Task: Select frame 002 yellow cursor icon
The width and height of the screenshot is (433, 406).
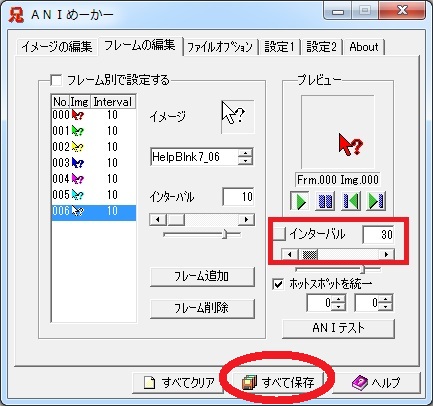Action: 78,147
